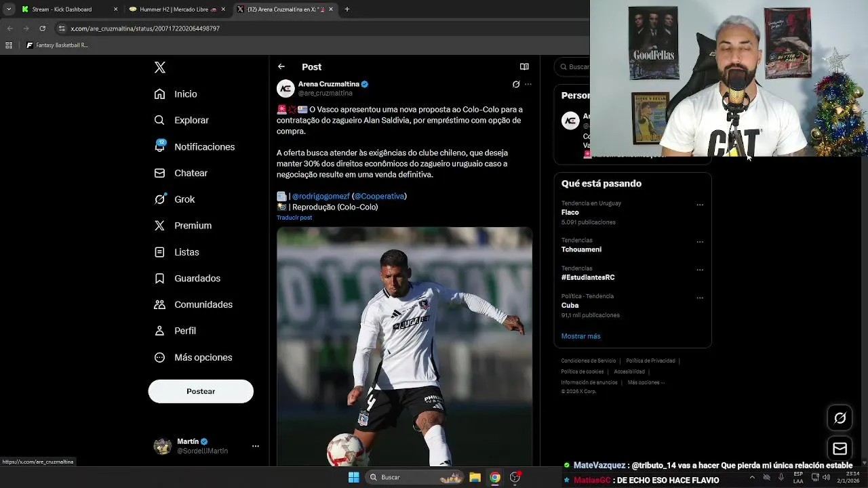The image size is (868, 488).
Task: Open browser apps grid icon
Action: (9, 45)
